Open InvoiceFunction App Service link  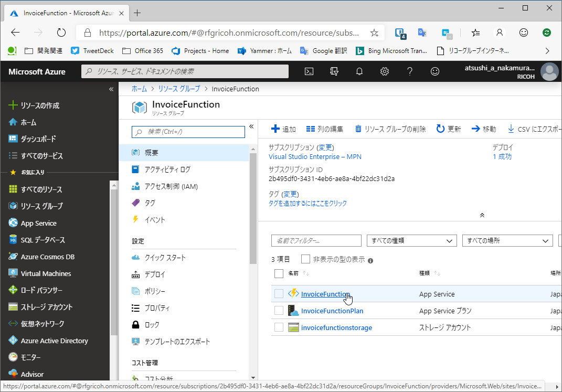pyautogui.click(x=325, y=294)
